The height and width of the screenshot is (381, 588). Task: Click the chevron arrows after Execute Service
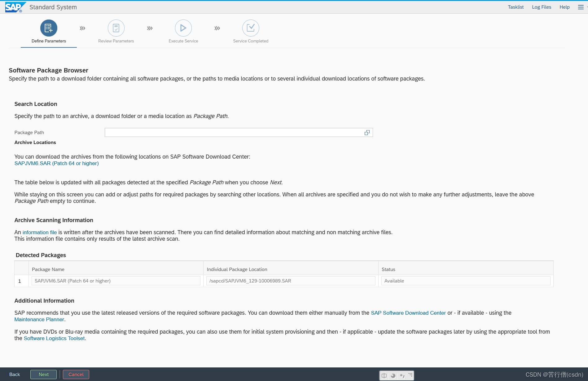[217, 28]
